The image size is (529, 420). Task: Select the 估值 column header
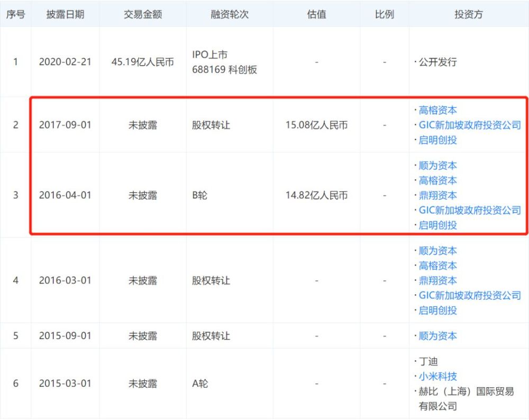[x=316, y=14]
